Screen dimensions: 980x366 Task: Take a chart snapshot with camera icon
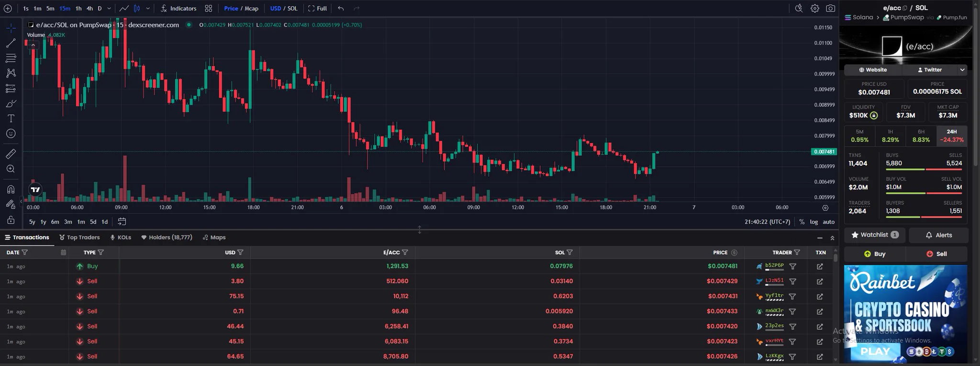click(831, 8)
